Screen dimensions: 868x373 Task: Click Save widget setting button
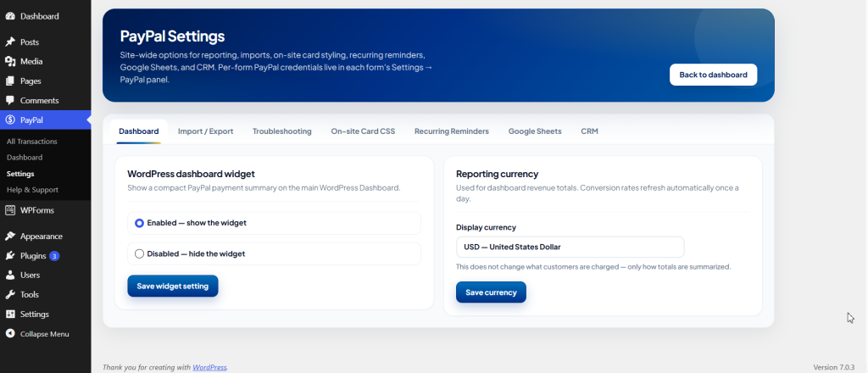tap(173, 287)
